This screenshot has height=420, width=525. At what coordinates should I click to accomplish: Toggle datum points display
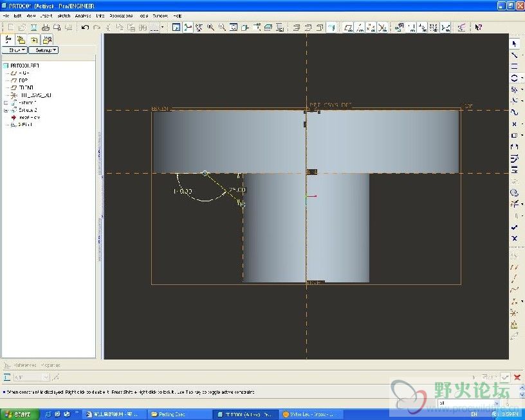[x=371, y=27]
